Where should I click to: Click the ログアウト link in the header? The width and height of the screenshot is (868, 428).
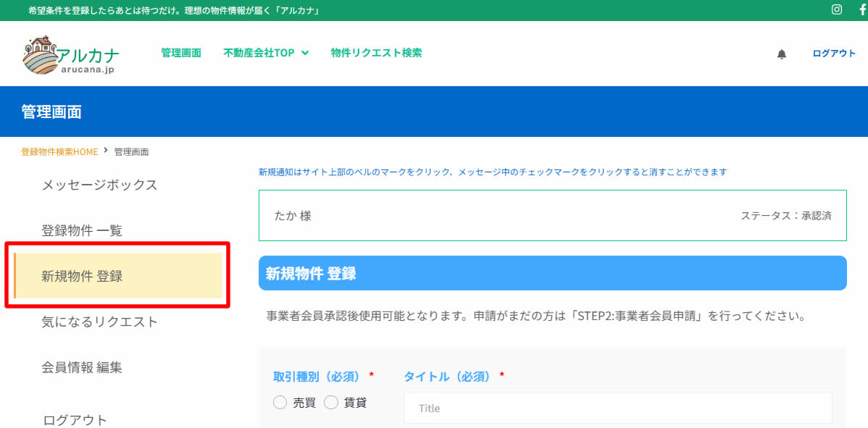click(x=834, y=54)
